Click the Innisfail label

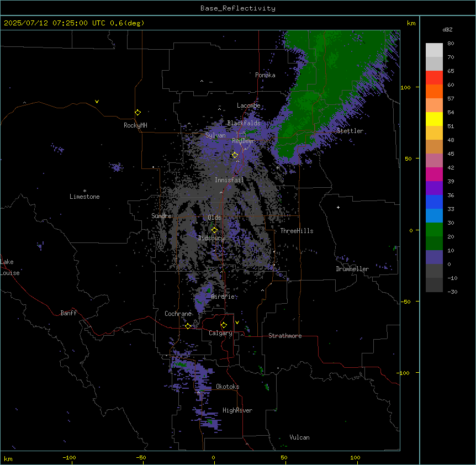[x=229, y=180]
